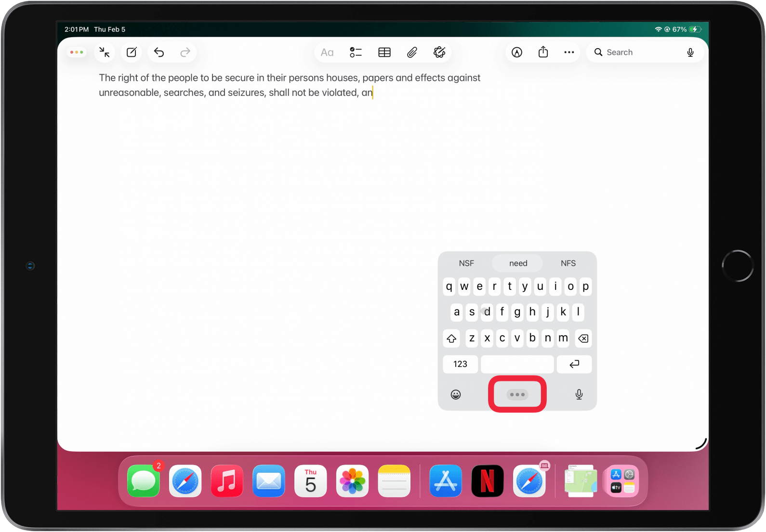Open the Calendar app showing Thu 5
This screenshot has height=532, width=766.
[x=311, y=481]
